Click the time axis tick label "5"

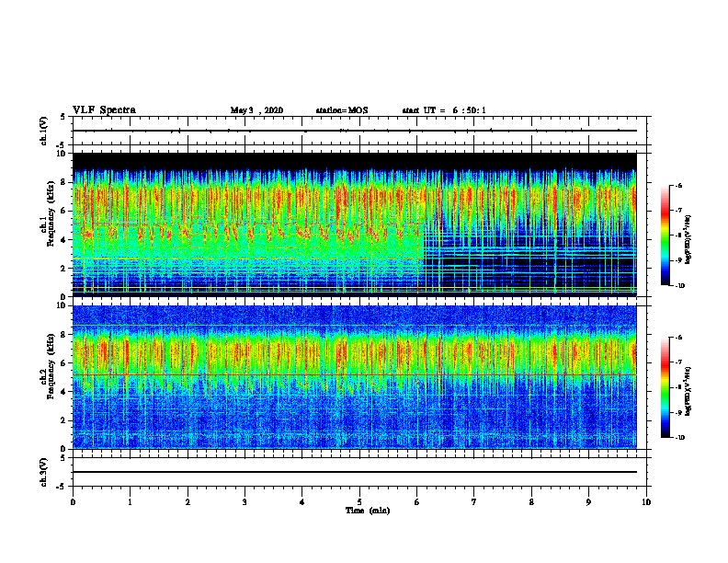click(359, 502)
